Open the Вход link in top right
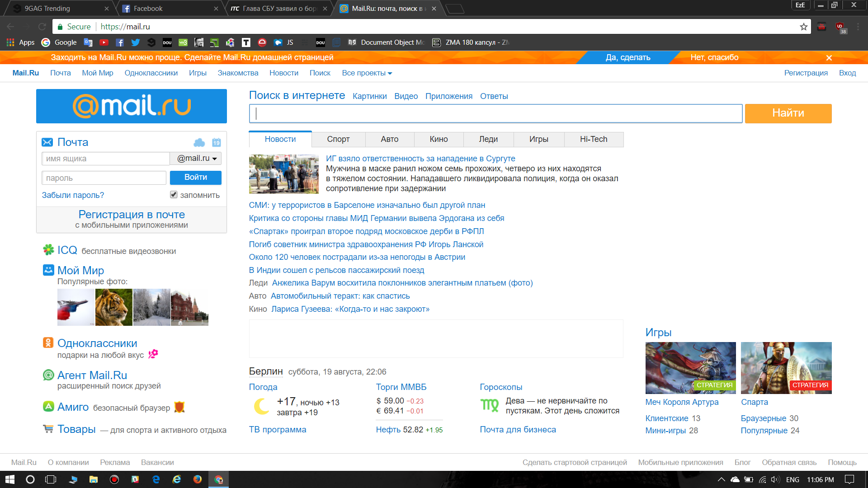 847,73
